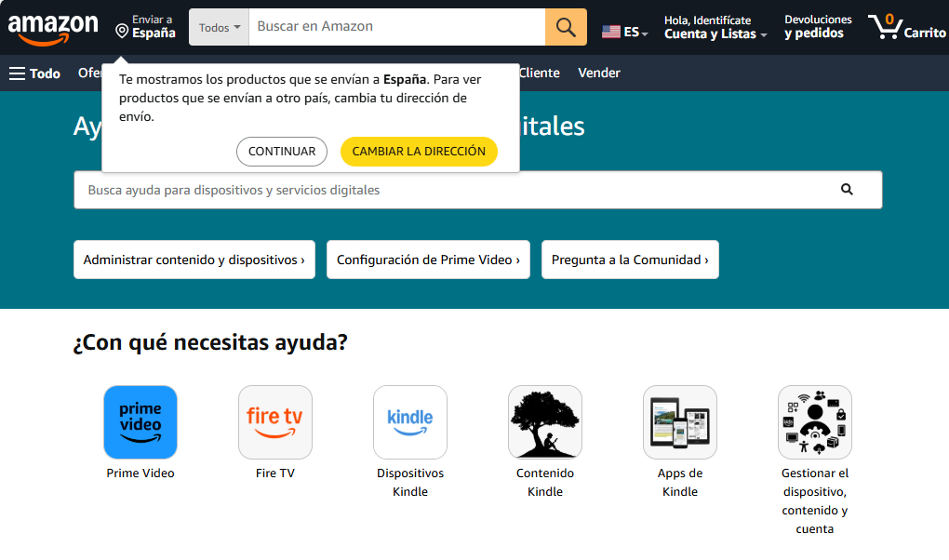This screenshot has height=560, width=949.
Task: Click the 'Fire TV' label
Action: point(275,473)
